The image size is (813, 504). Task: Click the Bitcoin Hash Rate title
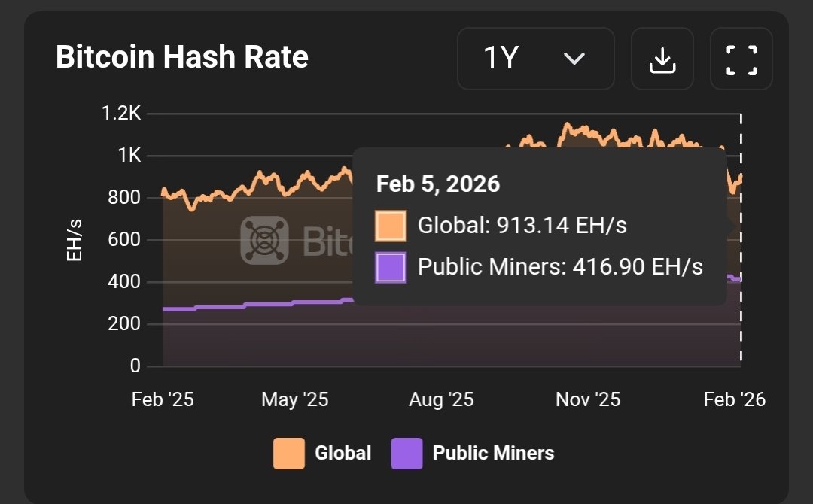(x=182, y=56)
